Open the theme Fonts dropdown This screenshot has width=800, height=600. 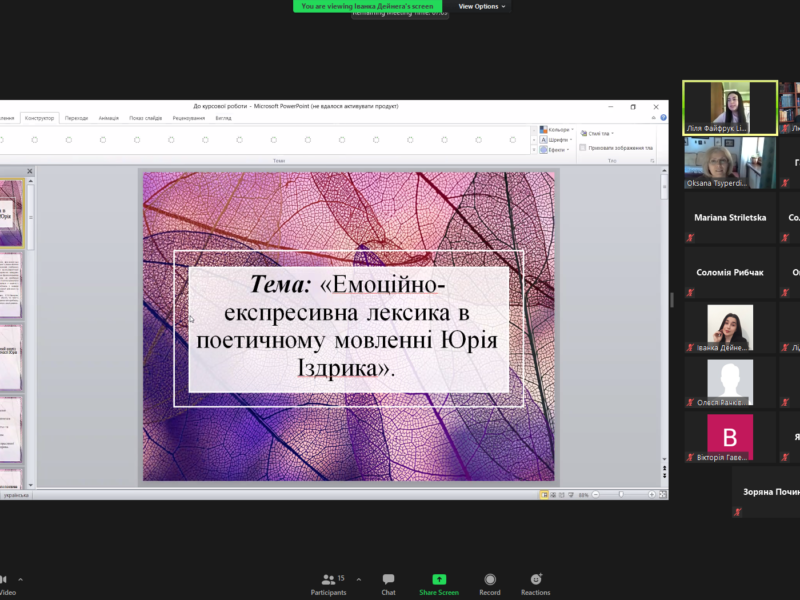(557, 140)
